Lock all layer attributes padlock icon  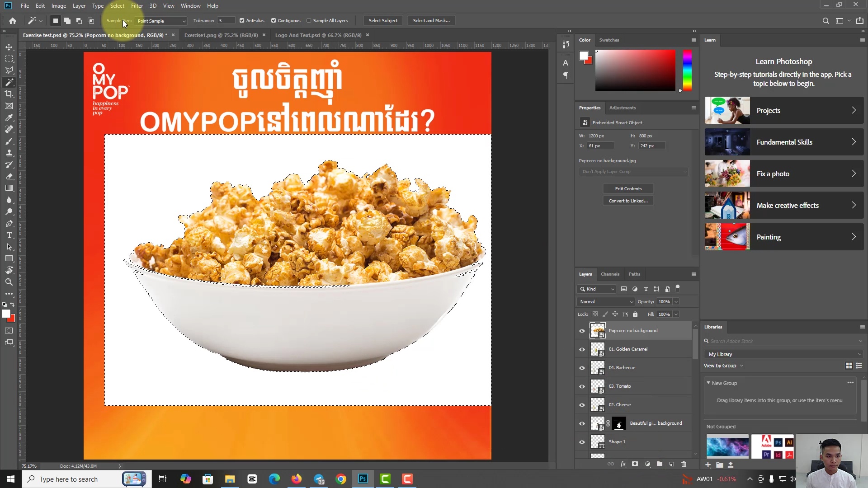tap(635, 314)
